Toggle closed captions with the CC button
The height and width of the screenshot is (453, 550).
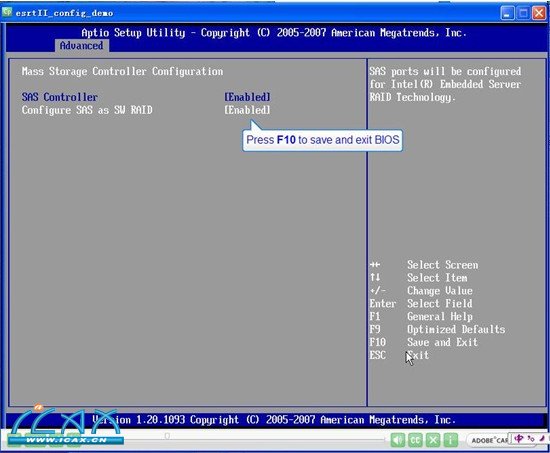(x=415, y=440)
